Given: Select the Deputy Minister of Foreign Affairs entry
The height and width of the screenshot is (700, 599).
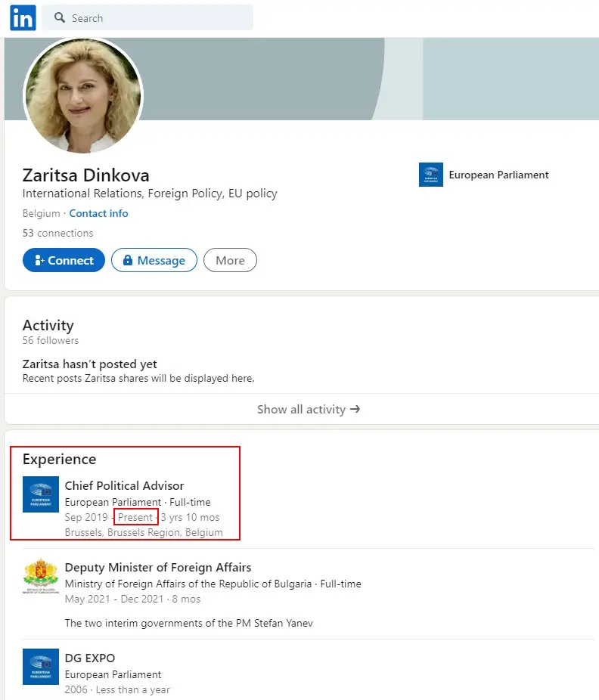Looking at the screenshot, I should pos(157,567).
